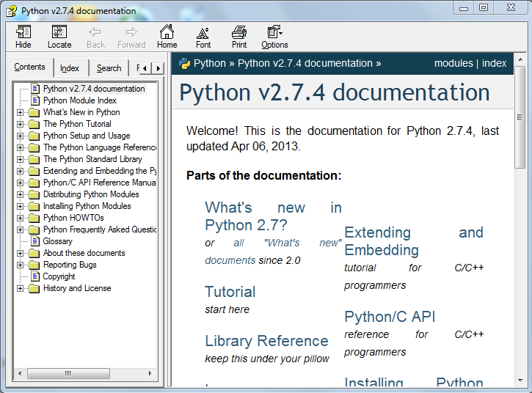Click the Locate toolbar icon

click(59, 36)
